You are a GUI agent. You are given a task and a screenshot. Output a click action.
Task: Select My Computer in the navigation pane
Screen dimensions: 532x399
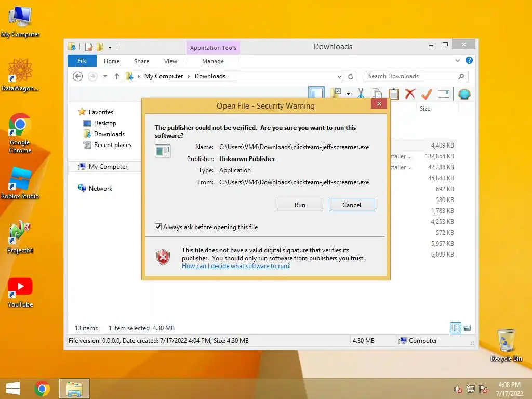[x=108, y=167]
